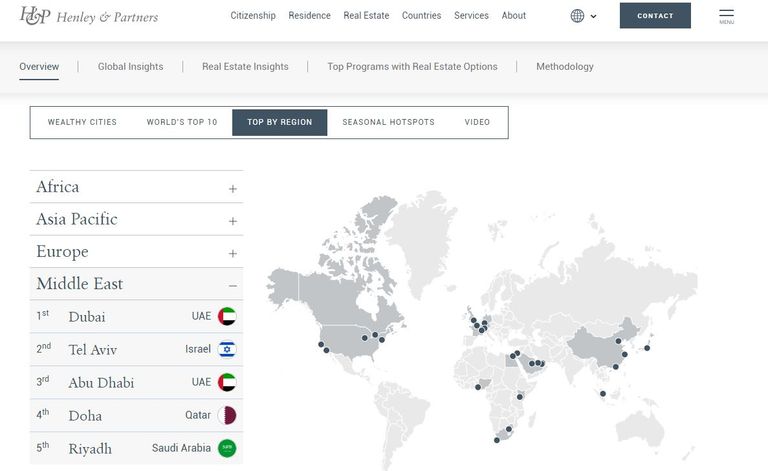
Task: Switch to World's Top 10 tab
Action: 182,122
